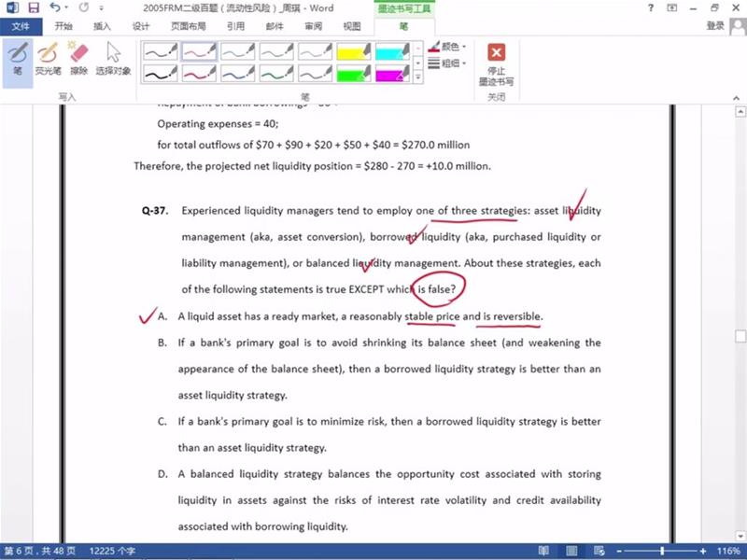747x560 pixels.
Task: Choose the Eraser (擦除) tool
Action: pos(78,59)
